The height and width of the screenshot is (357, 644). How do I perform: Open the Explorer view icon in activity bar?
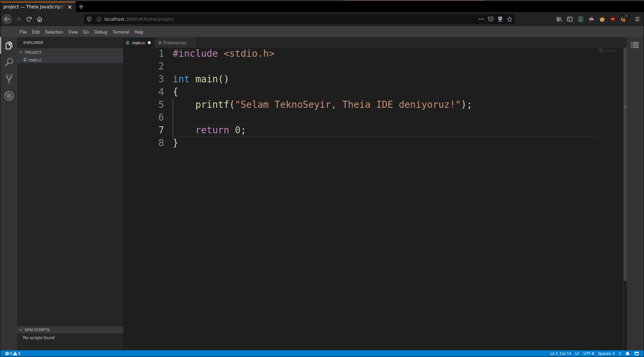[x=9, y=45]
